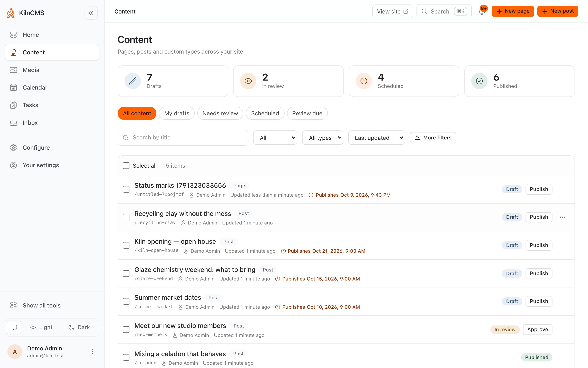Expand More filters
The height and width of the screenshot is (368, 588).
433,138
